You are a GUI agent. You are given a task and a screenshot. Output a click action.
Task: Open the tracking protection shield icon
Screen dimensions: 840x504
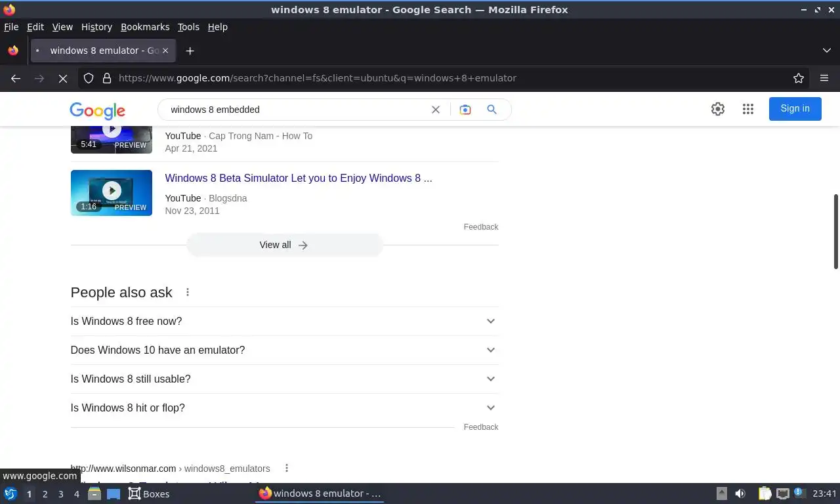(x=89, y=78)
